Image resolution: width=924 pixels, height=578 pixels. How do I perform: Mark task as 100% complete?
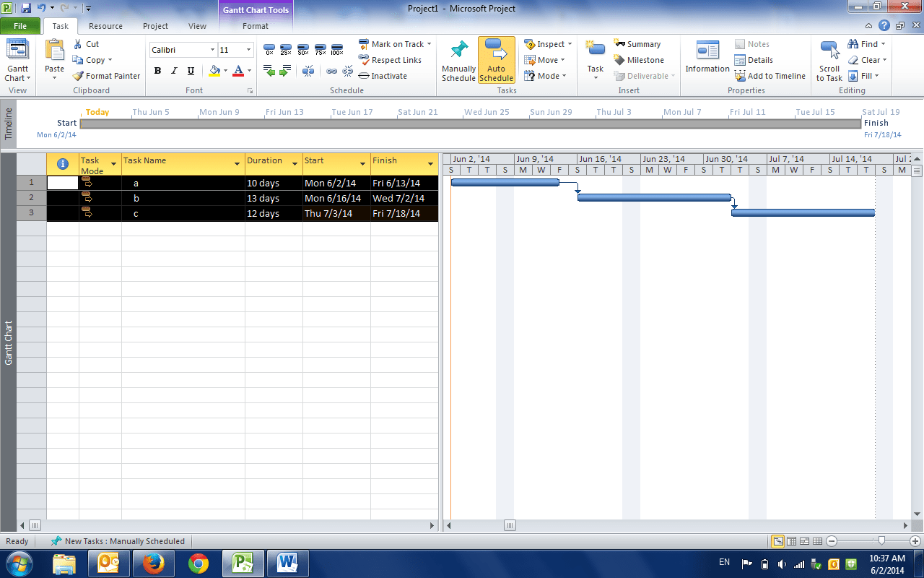click(337, 48)
